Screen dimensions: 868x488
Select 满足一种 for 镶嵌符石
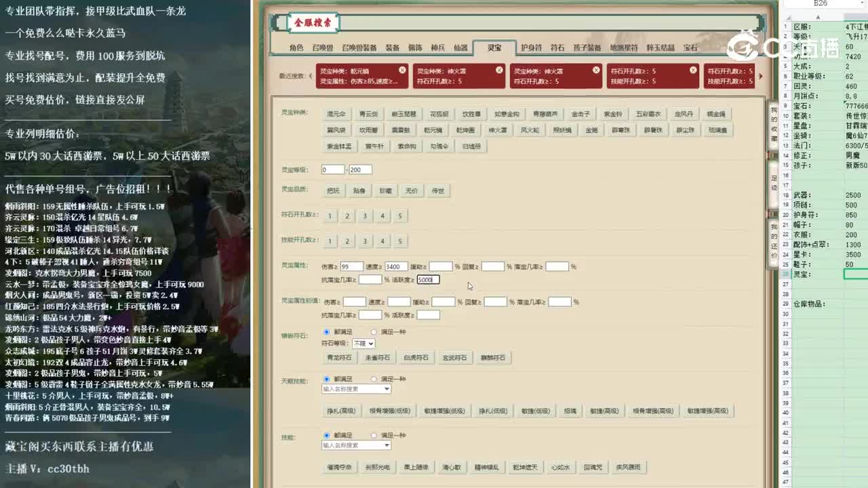click(x=374, y=332)
